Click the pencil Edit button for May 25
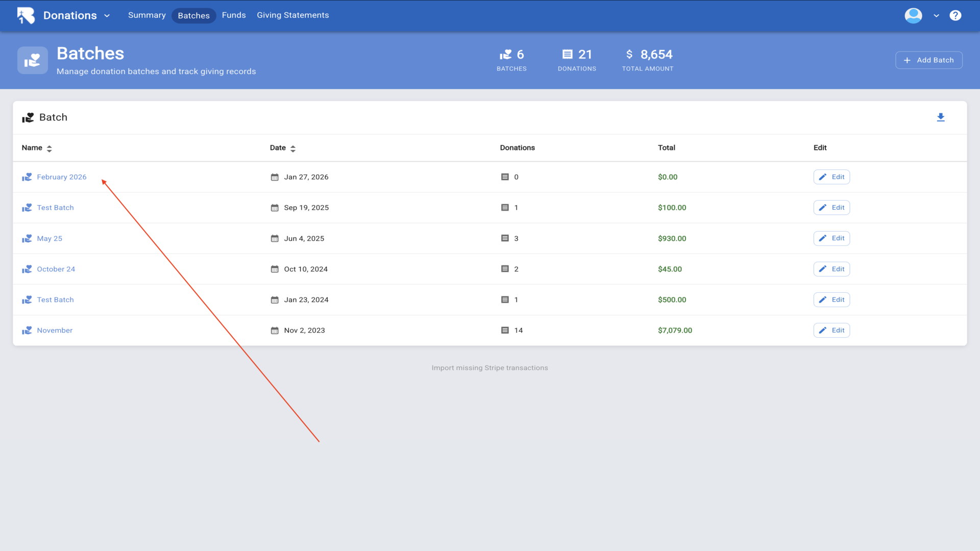 pos(831,238)
